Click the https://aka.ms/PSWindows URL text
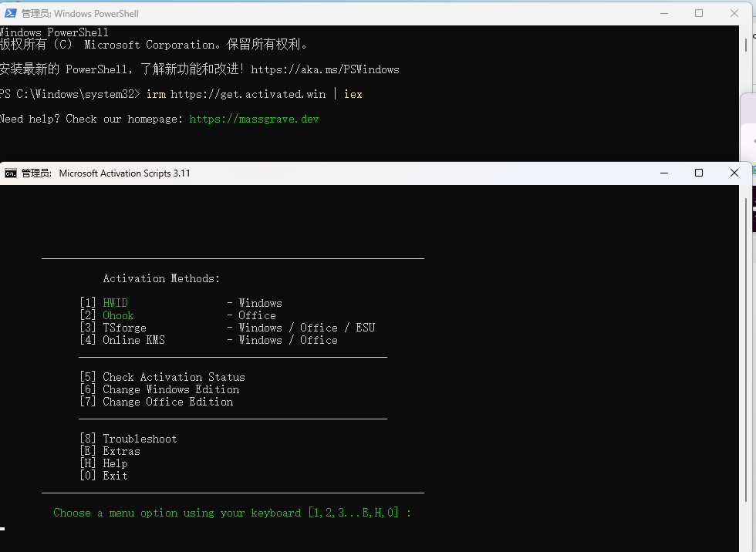 pyautogui.click(x=325, y=70)
